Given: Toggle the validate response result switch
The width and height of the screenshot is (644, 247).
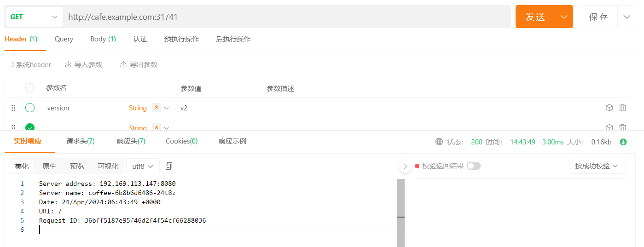Looking at the screenshot, I should click(473, 166).
